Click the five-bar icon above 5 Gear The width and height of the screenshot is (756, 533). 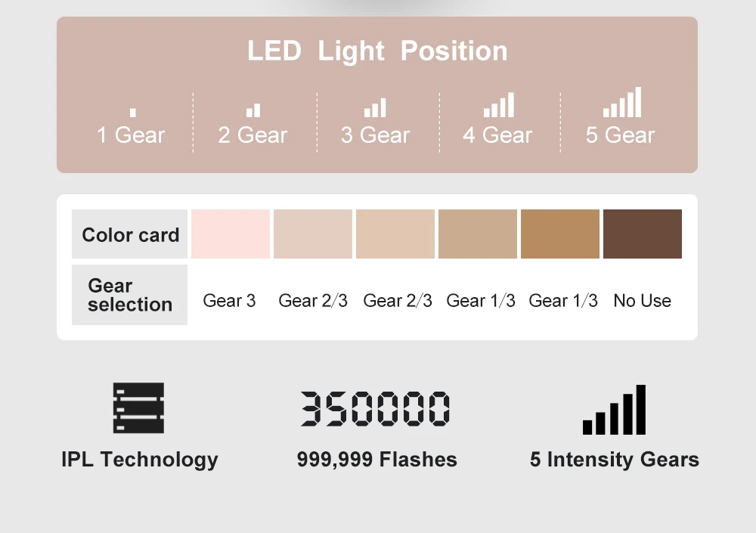tap(621, 103)
